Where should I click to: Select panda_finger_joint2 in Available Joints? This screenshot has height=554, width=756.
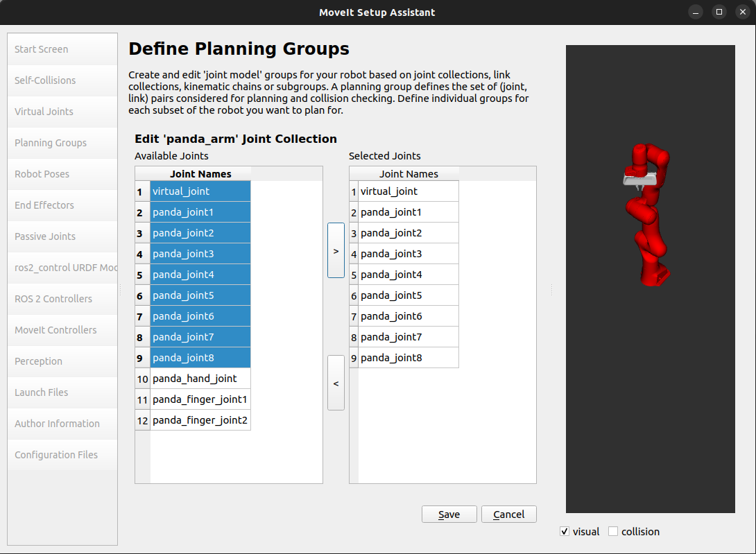click(x=200, y=420)
